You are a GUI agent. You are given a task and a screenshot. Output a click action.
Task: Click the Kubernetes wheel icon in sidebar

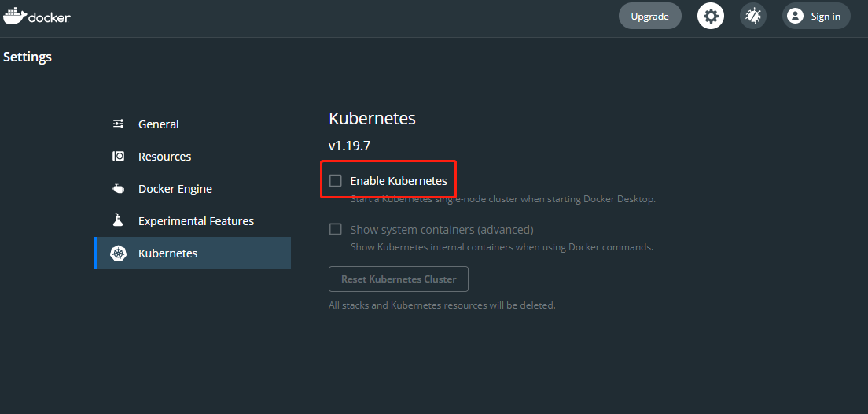(119, 253)
